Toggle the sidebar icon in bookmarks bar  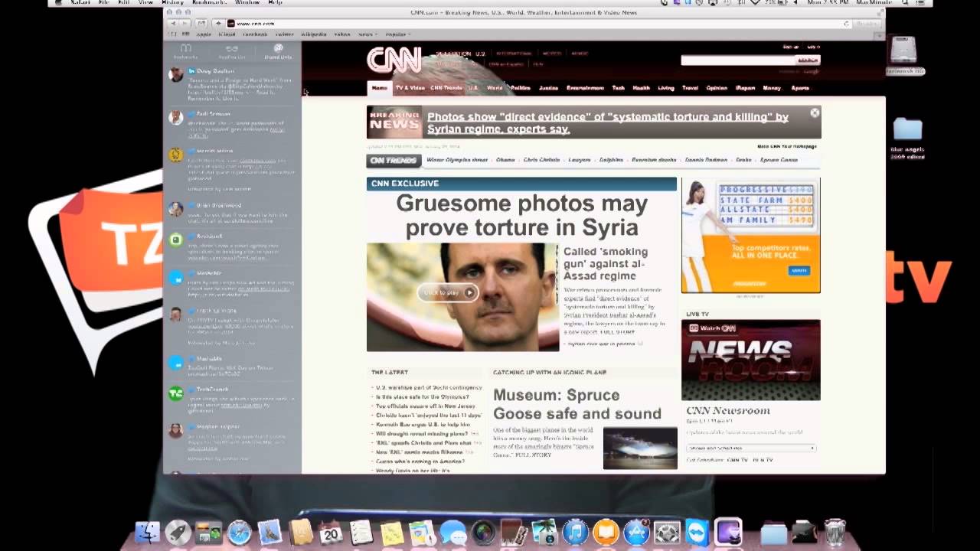click(173, 34)
